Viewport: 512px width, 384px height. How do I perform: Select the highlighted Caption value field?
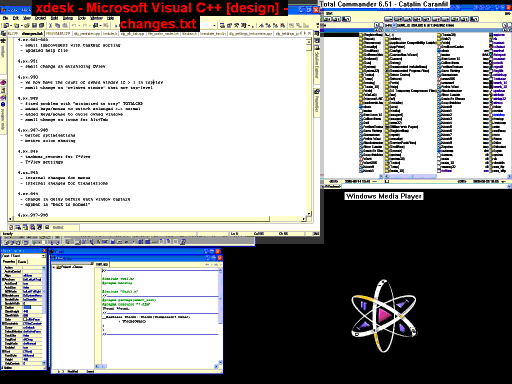click(32, 307)
